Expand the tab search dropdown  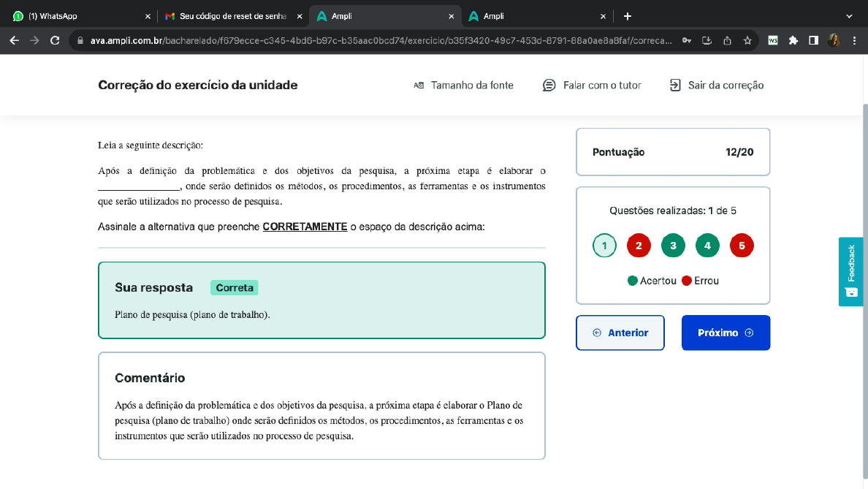click(x=849, y=16)
